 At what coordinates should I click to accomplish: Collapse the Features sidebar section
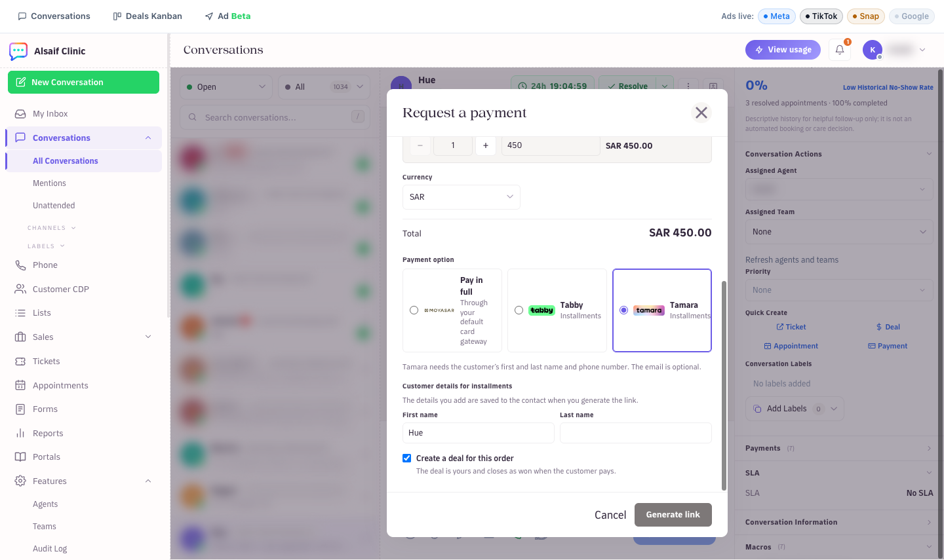tap(148, 481)
